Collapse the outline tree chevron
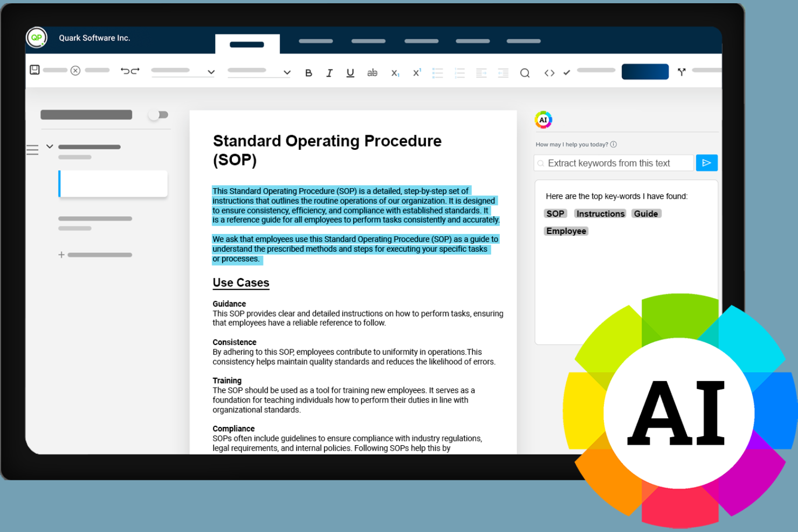The width and height of the screenshot is (798, 532). (50, 146)
